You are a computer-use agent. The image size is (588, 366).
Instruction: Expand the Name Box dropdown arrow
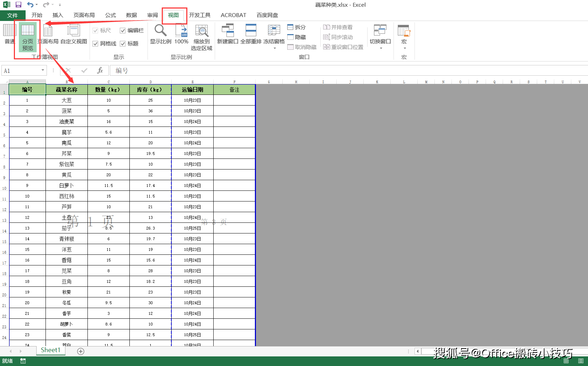pos(43,70)
